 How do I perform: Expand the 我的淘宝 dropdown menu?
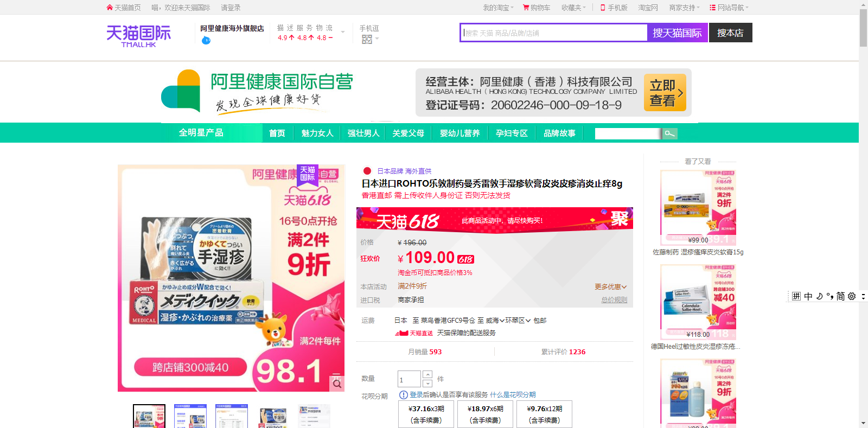pyautogui.click(x=498, y=8)
